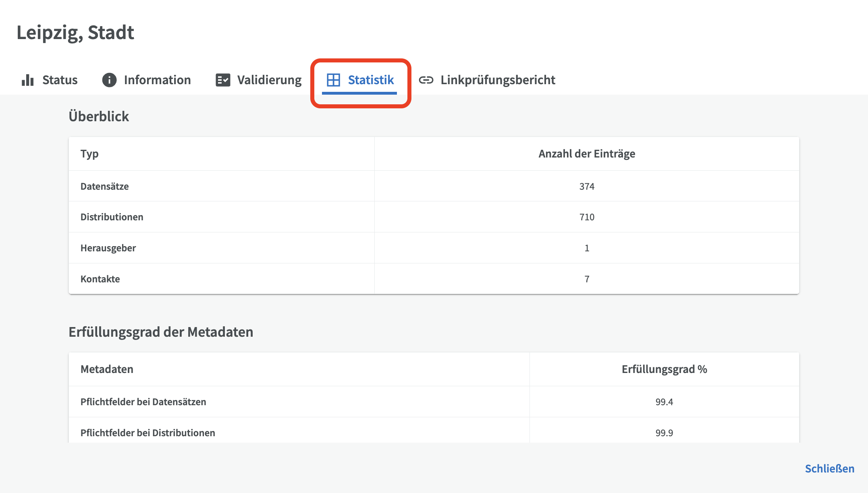This screenshot has height=493, width=868.
Task: Open the Linkprüfungsbericht tab
Action: (x=498, y=80)
